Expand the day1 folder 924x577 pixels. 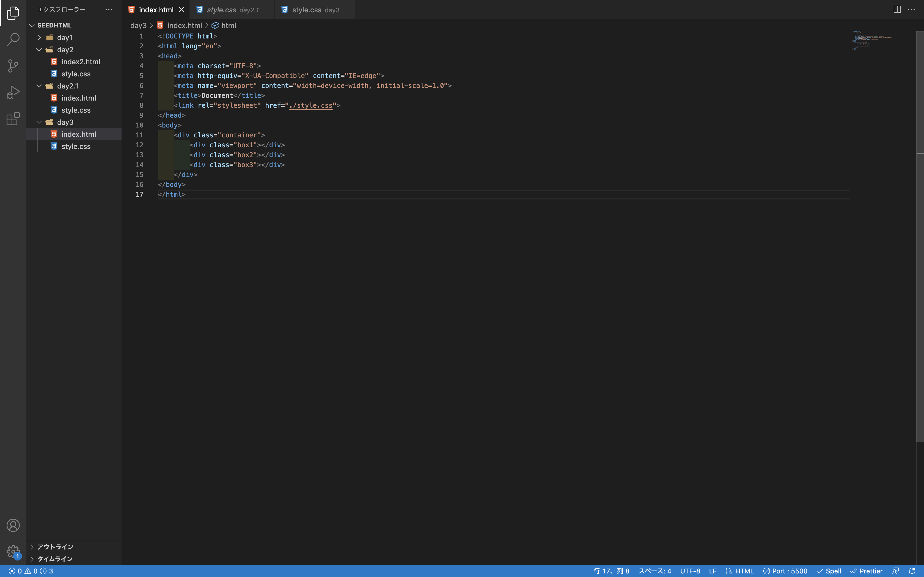tap(65, 37)
